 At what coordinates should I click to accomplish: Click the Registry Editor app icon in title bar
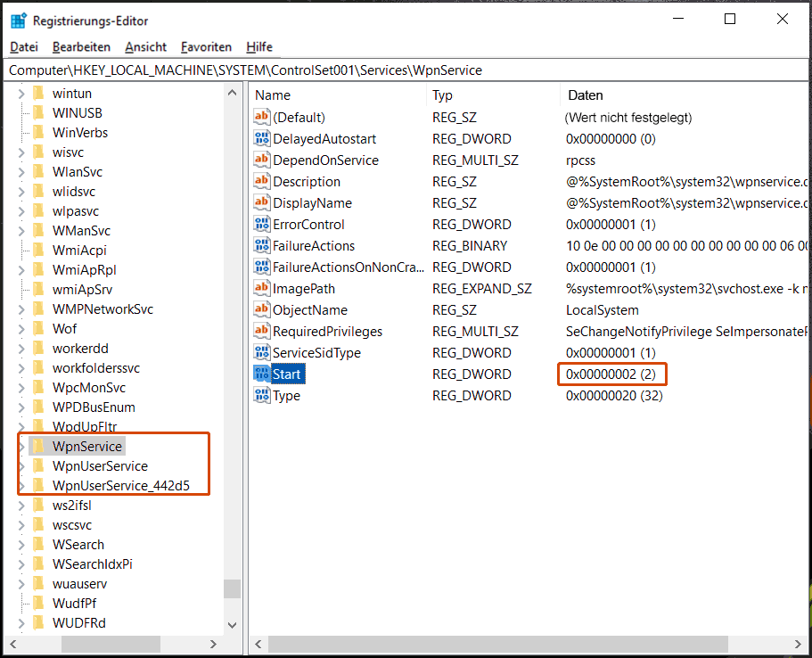(x=18, y=21)
